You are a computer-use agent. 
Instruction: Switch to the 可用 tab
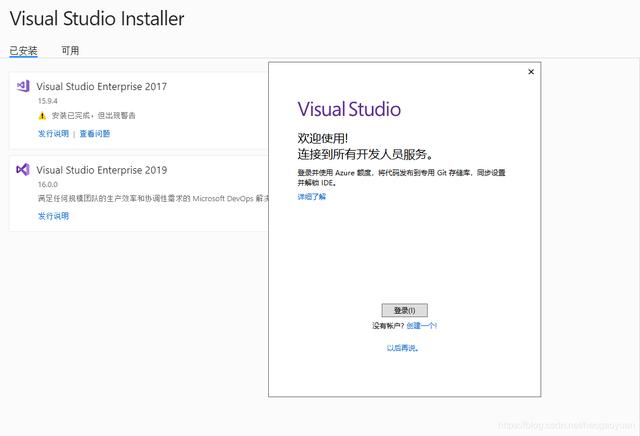70,51
